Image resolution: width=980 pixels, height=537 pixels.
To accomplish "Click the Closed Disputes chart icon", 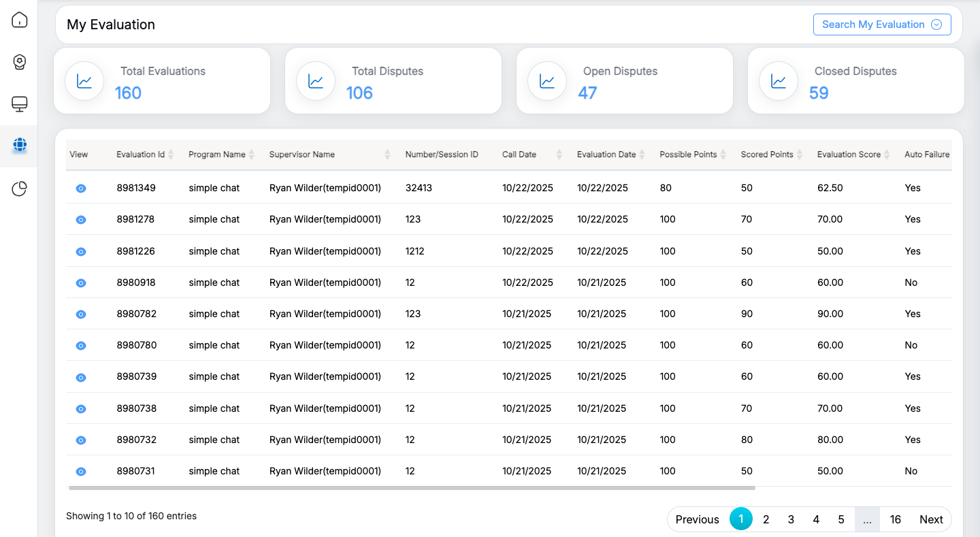I will (779, 81).
